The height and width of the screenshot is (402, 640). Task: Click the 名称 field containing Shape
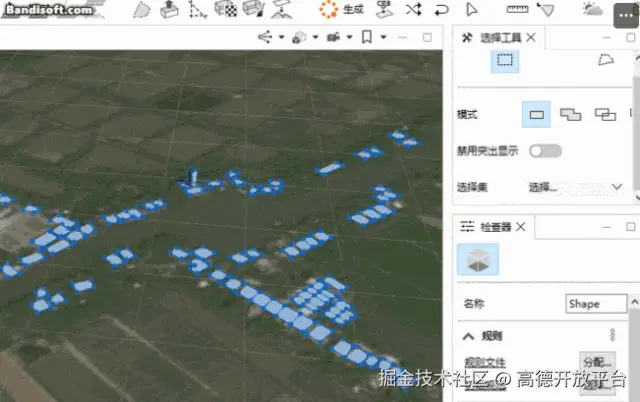pyautogui.click(x=596, y=304)
